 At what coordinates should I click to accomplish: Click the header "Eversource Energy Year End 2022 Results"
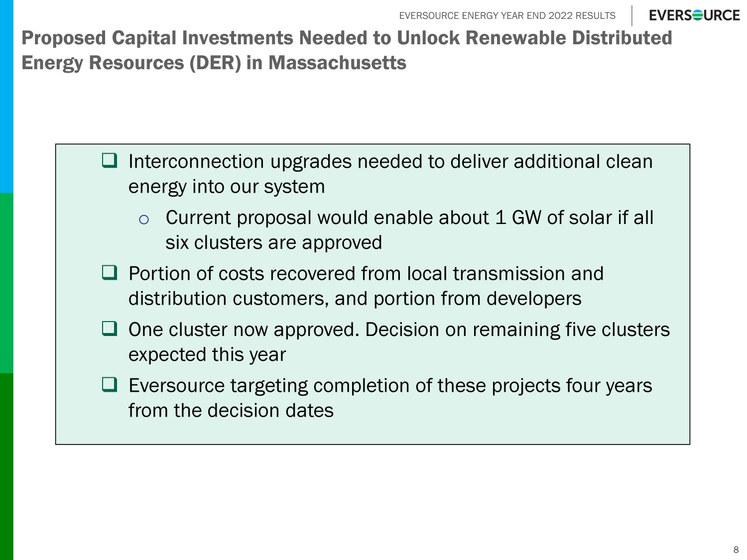507,16
